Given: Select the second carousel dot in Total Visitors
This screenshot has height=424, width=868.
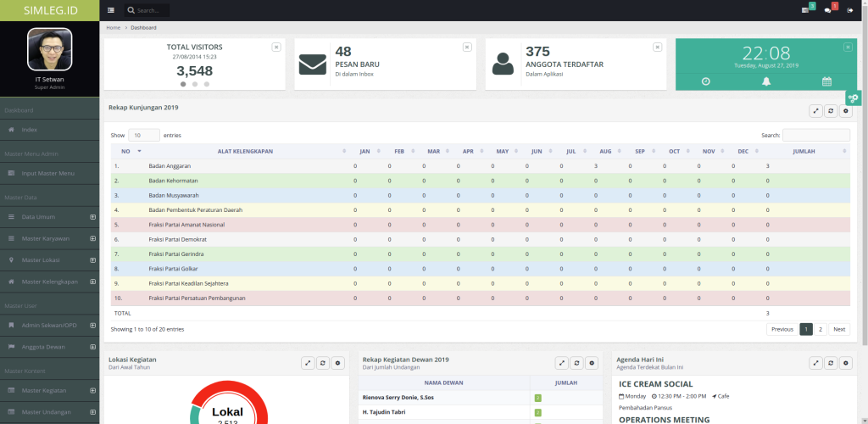Looking at the screenshot, I should [x=195, y=84].
